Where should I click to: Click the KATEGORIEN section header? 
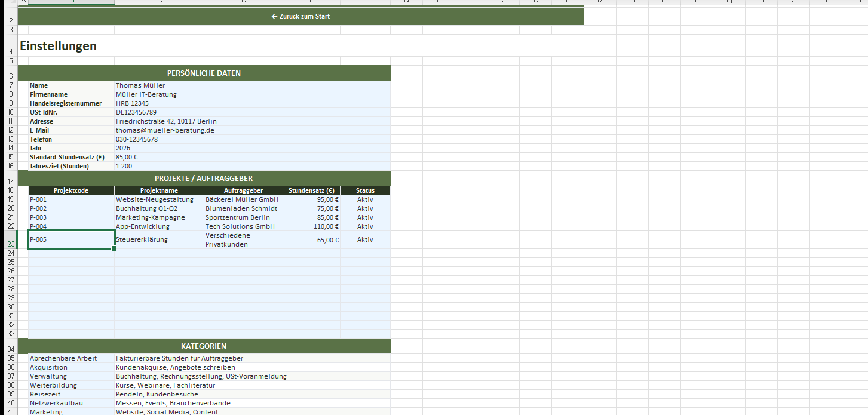coord(204,346)
